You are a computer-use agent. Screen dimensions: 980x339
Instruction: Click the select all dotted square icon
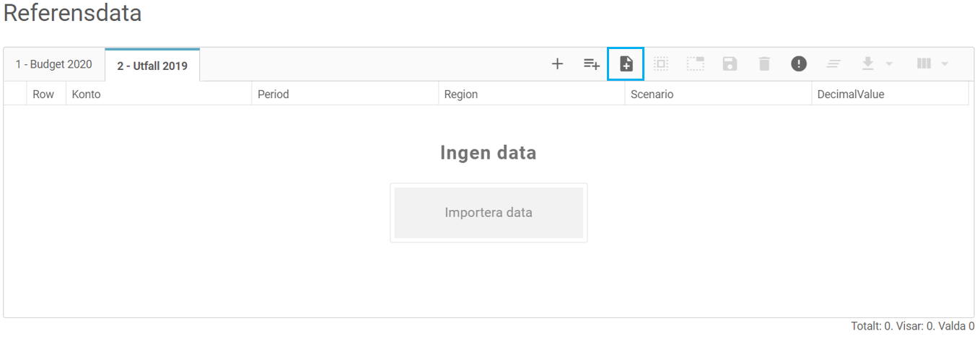click(660, 64)
